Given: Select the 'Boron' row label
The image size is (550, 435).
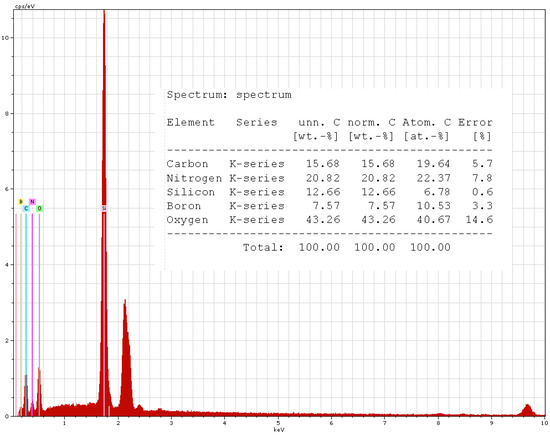Looking at the screenshot, I should click(x=184, y=206).
